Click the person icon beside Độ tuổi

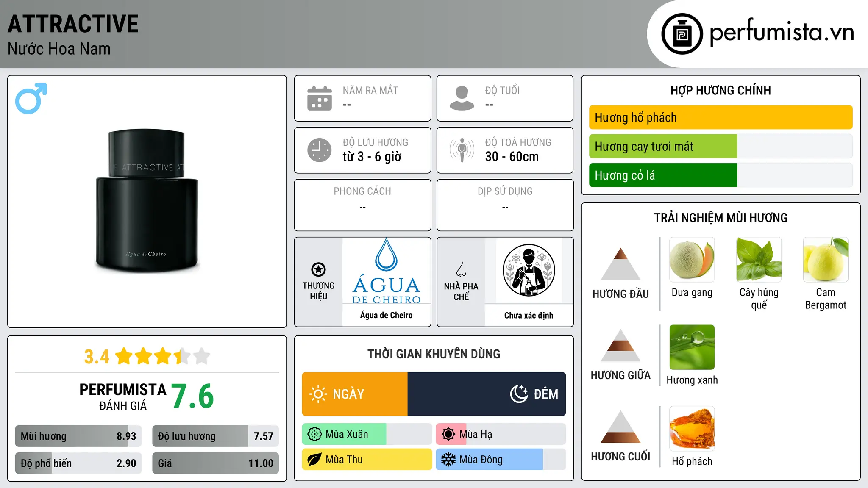click(462, 98)
